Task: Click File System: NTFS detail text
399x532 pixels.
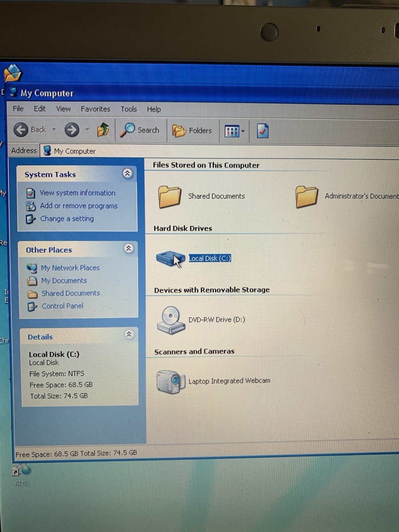Action: (57, 374)
